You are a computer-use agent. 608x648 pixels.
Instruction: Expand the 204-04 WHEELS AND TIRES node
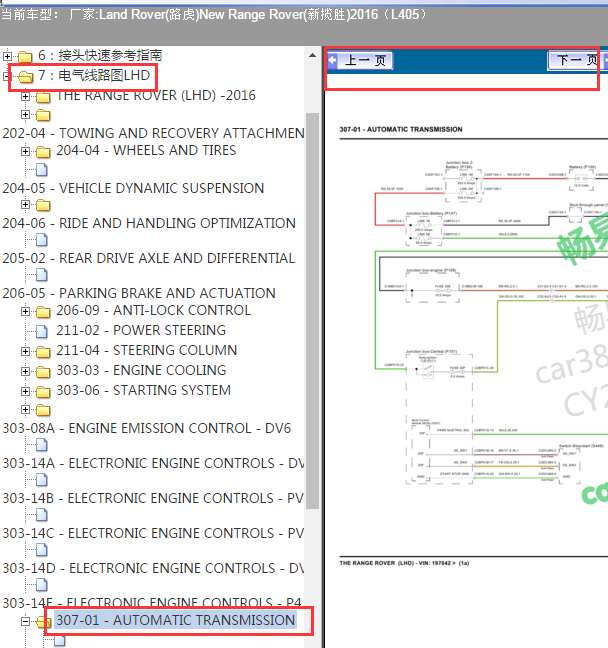pyautogui.click(x=25, y=151)
